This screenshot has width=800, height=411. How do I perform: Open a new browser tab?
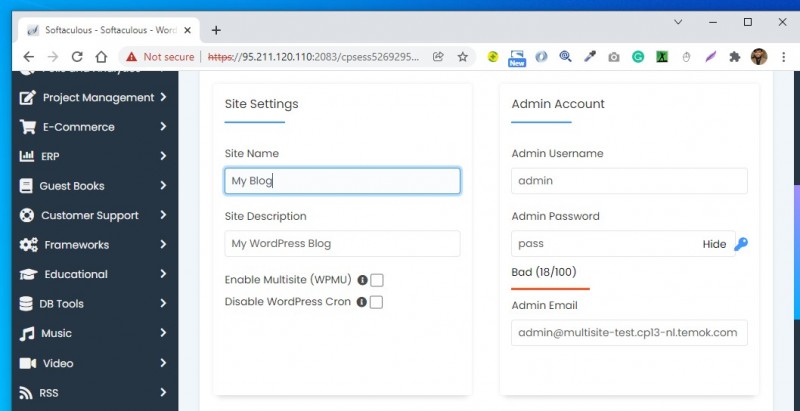click(216, 30)
